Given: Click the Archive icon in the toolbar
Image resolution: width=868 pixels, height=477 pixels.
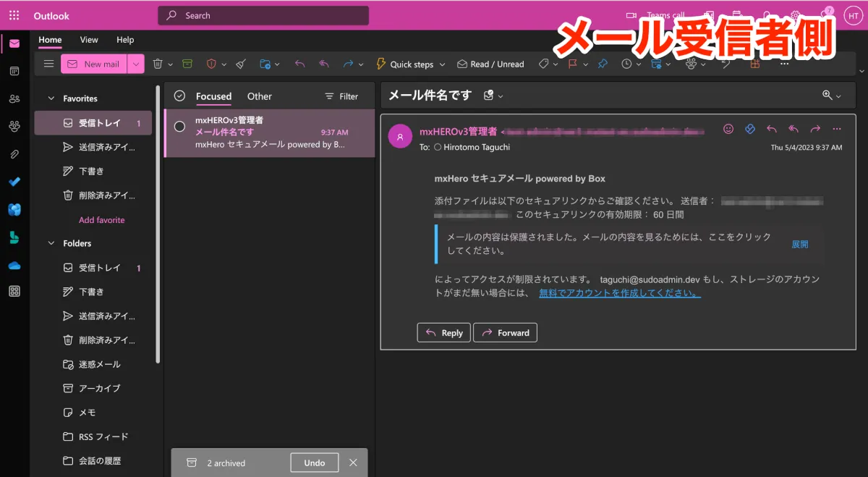Looking at the screenshot, I should [x=187, y=64].
